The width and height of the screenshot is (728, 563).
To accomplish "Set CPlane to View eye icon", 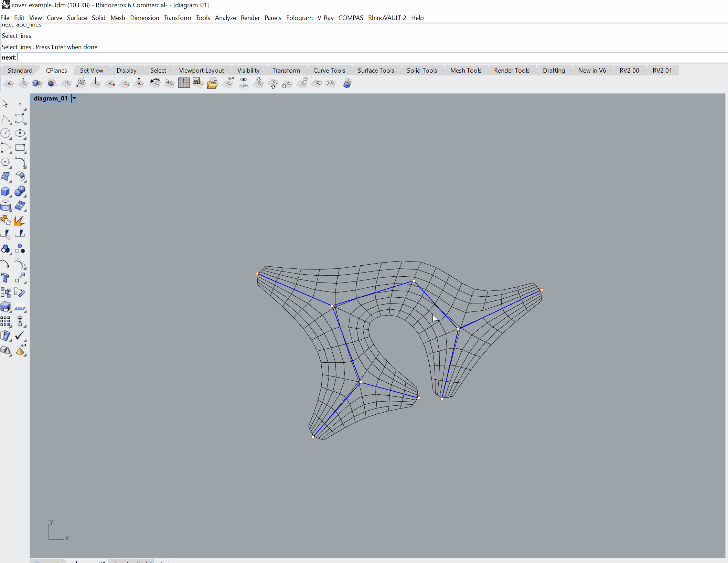I will click(244, 83).
